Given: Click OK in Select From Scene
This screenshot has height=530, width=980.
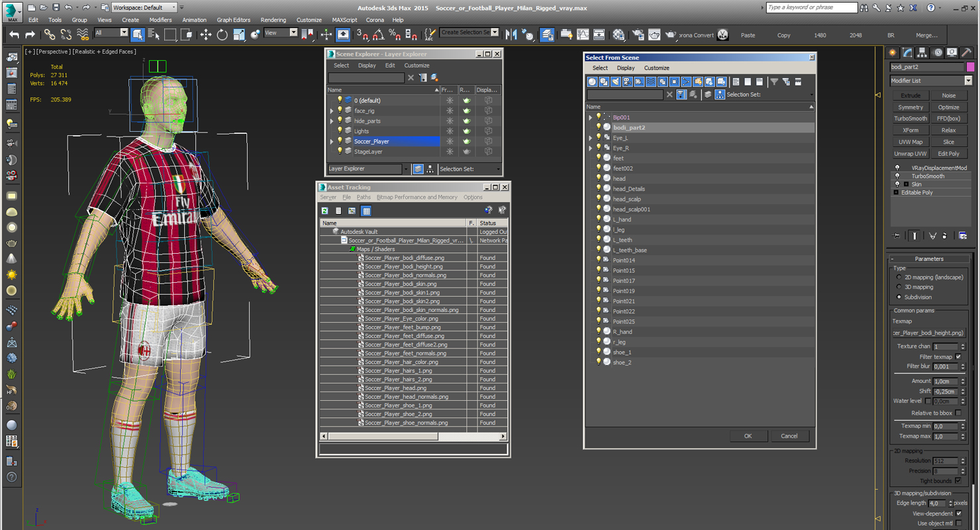Looking at the screenshot, I should point(748,436).
